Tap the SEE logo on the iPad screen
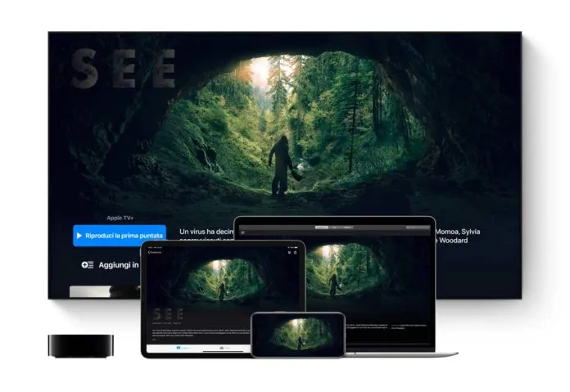570x392 pixels. [168, 314]
